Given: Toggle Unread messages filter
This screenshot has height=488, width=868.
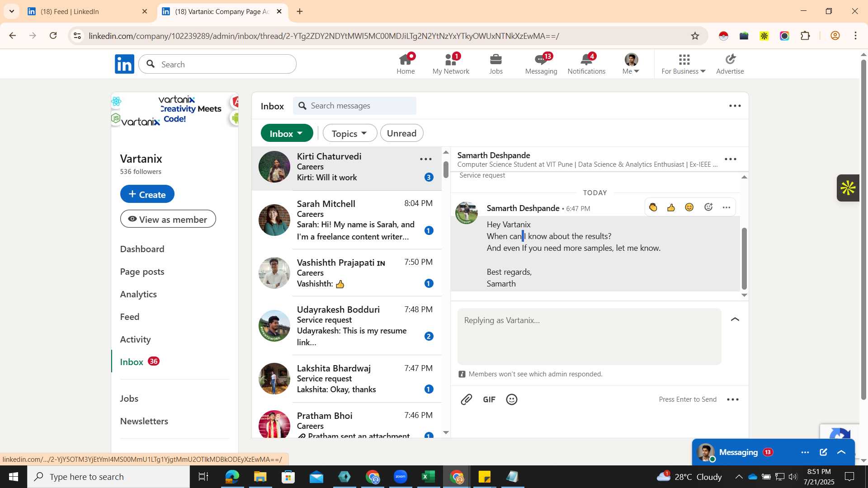Looking at the screenshot, I should (x=401, y=133).
